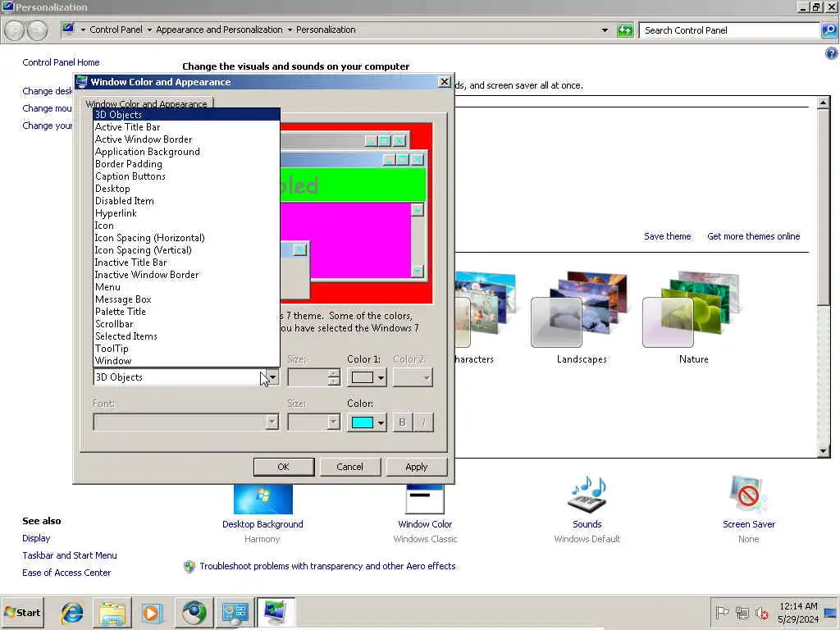Select Inactive Title Bar entry
Image resolution: width=840 pixels, height=630 pixels.
point(186,262)
